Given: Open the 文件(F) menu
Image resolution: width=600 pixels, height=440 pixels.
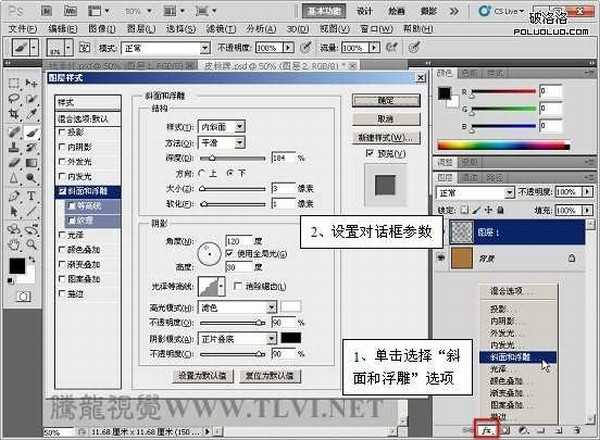Looking at the screenshot, I should 23,29.
